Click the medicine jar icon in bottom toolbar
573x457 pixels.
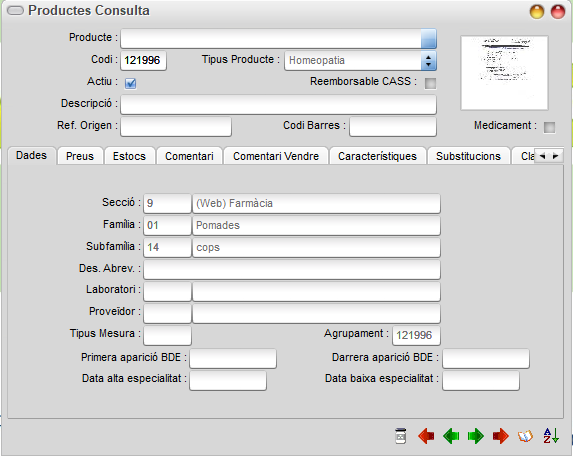coord(401,436)
